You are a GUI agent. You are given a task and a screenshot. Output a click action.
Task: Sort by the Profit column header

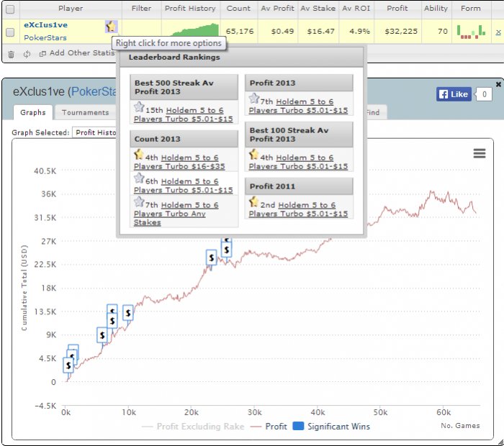[x=397, y=9]
